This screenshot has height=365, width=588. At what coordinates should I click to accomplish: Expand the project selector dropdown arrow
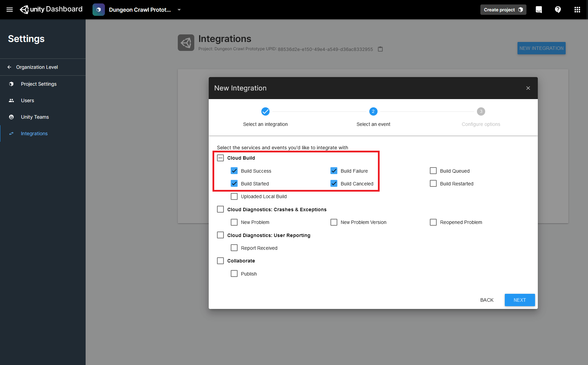click(x=179, y=10)
